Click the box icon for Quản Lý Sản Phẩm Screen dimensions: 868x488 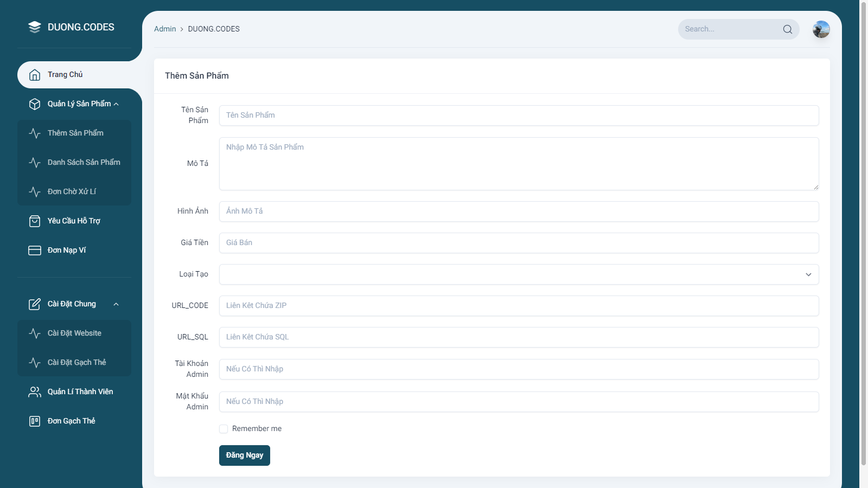(34, 104)
